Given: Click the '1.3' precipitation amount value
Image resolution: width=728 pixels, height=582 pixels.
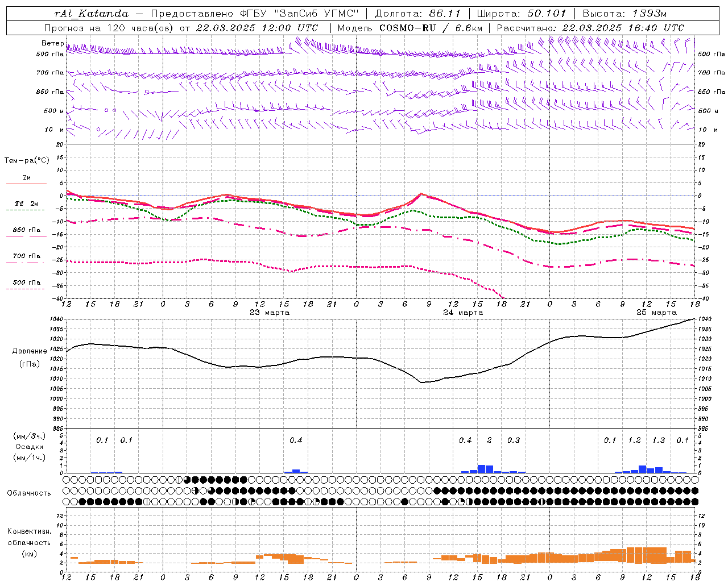Looking at the screenshot, I should pyautogui.click(x=659, y=440).
